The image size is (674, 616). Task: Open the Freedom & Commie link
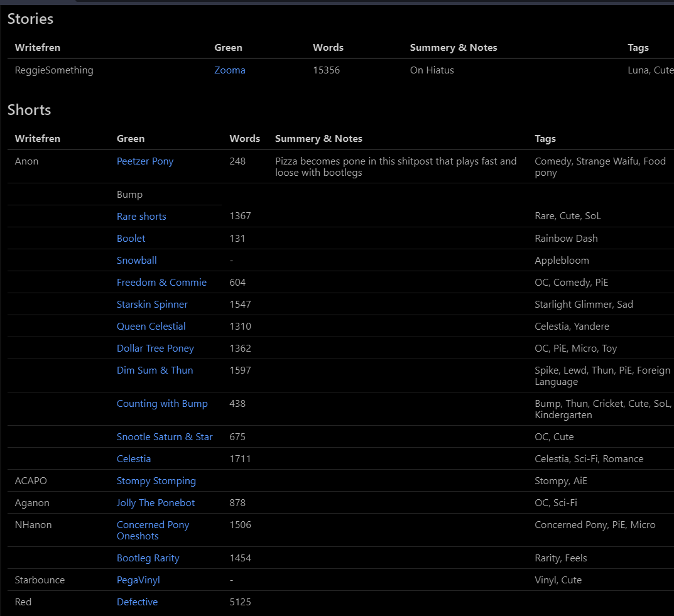tap(161, 282)
